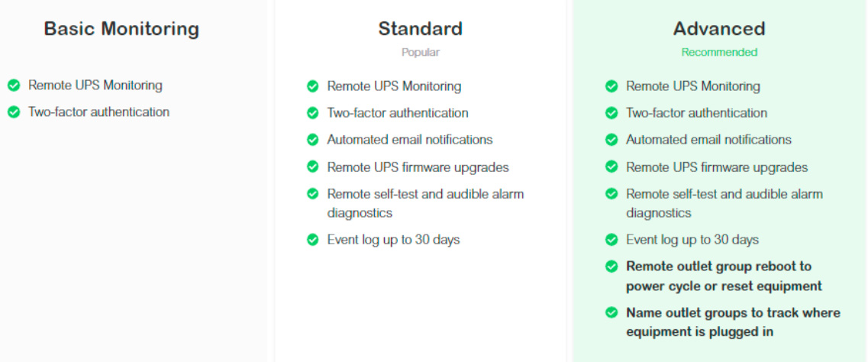Click the Basic Monitoring plan heading
Viewport: 868px width, 362px height.
(x=121, y=29)
